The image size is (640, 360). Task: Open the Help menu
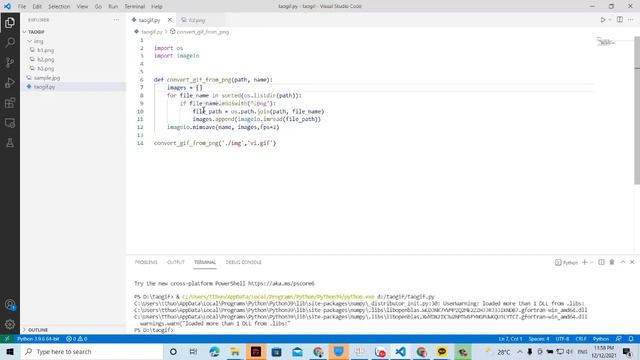pyautogui.click(x=157, y=7)
